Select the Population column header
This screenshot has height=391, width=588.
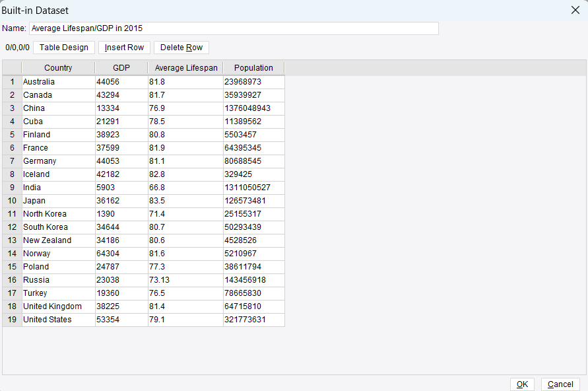254,68
